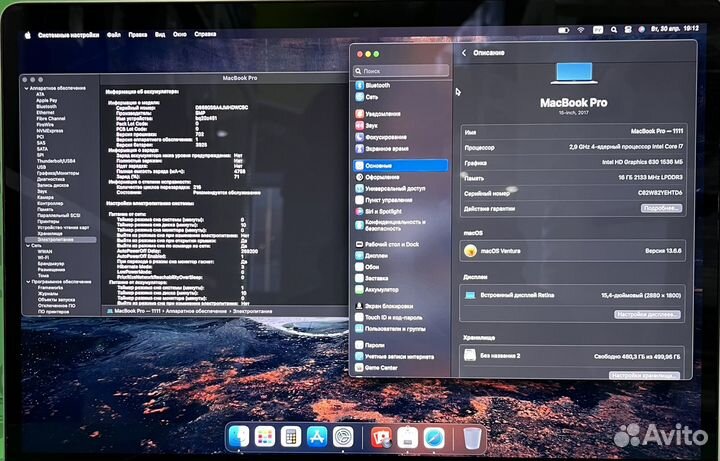The width and height of the screenshot is (720, 461).
Task: Select Основные in System Settings sidebar
Action: point(401,165)
